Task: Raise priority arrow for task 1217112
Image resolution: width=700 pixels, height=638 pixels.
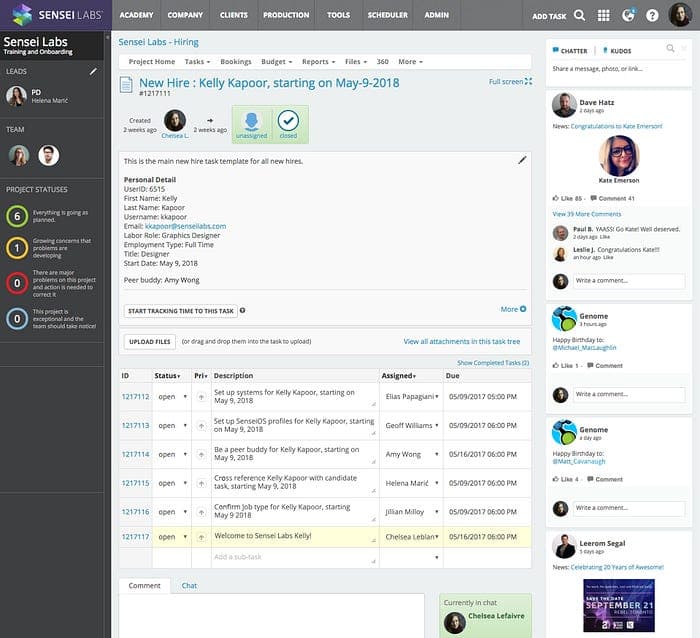Action: (201, 397)
